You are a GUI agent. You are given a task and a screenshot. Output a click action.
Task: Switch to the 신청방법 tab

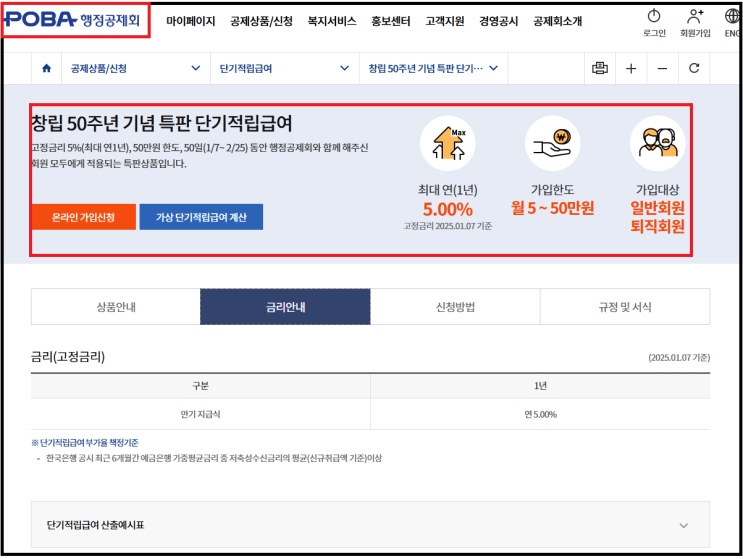click(x=455, y=307)
